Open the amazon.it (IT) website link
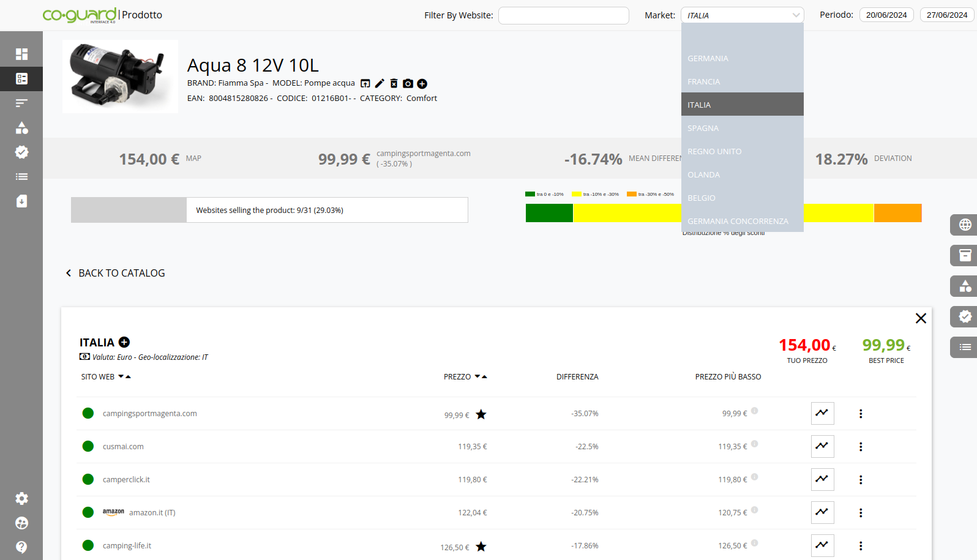 pyautogui.click(x=152, y=513)
